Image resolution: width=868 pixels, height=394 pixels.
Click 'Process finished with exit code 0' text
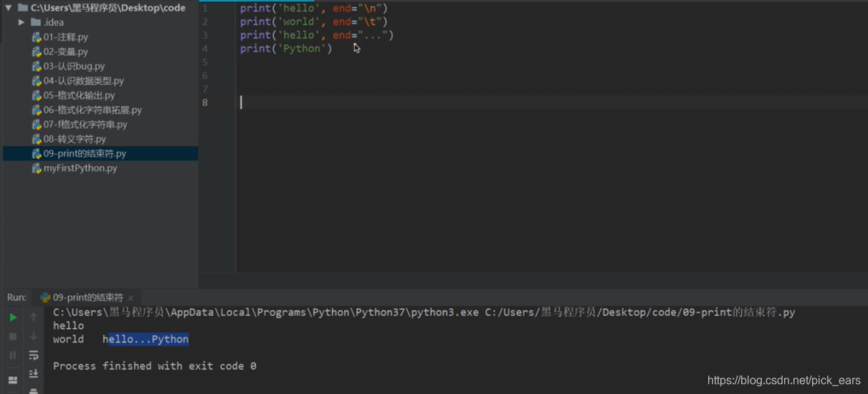tap(155, 366)
